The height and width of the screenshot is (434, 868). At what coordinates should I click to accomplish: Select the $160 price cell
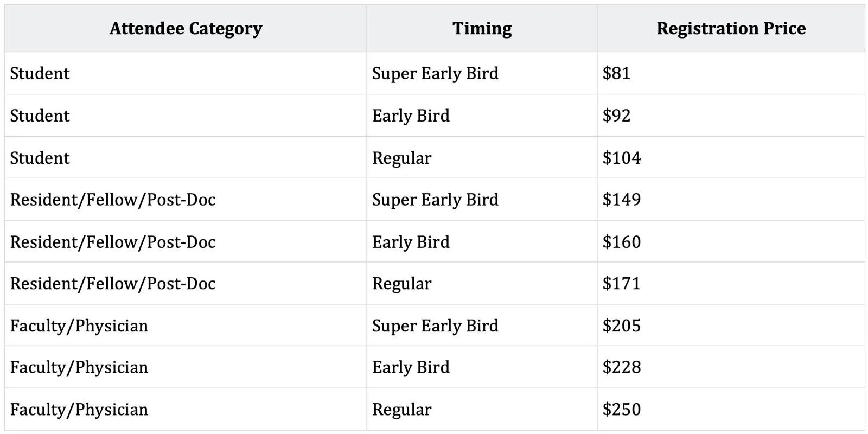click(x=622, y=242)
